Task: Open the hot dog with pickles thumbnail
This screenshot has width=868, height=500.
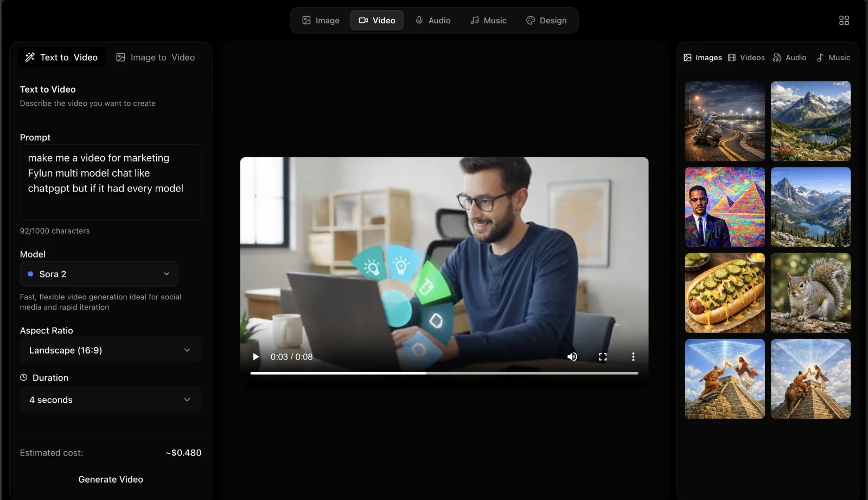Action: 725,293
